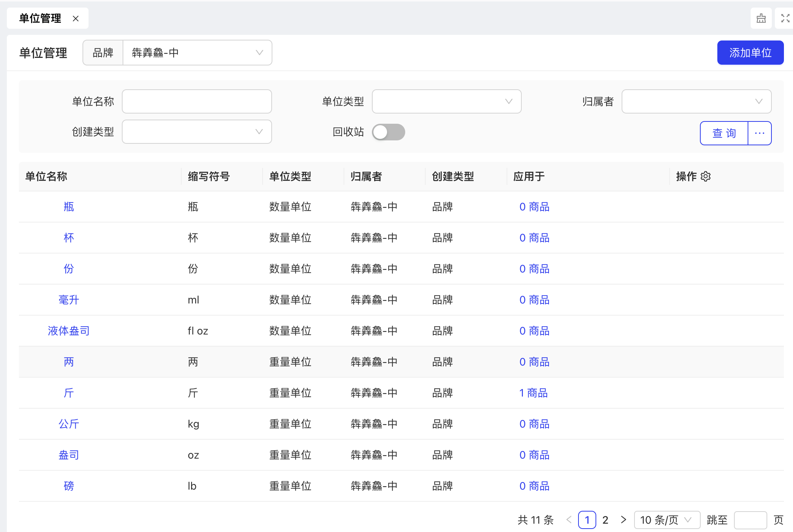Go to previous page arrow
The height and width of the screenshot is (532, 793).
tap(569, 520)
